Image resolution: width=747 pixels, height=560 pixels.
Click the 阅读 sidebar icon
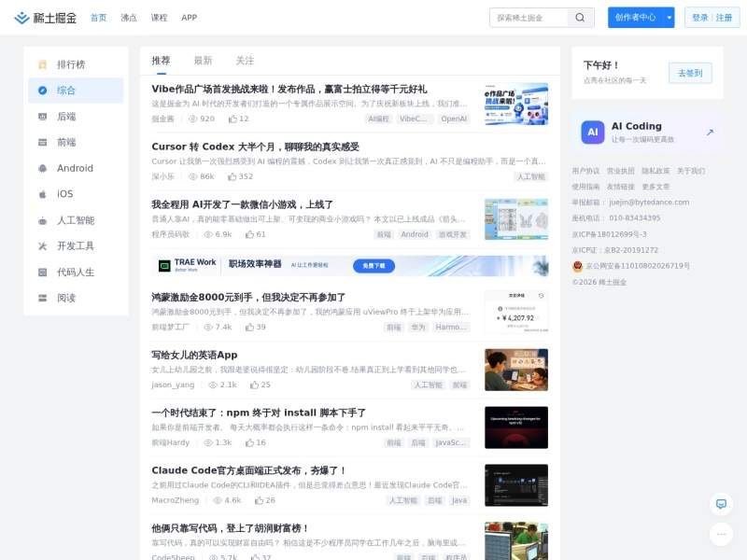(x=42, y=298)
